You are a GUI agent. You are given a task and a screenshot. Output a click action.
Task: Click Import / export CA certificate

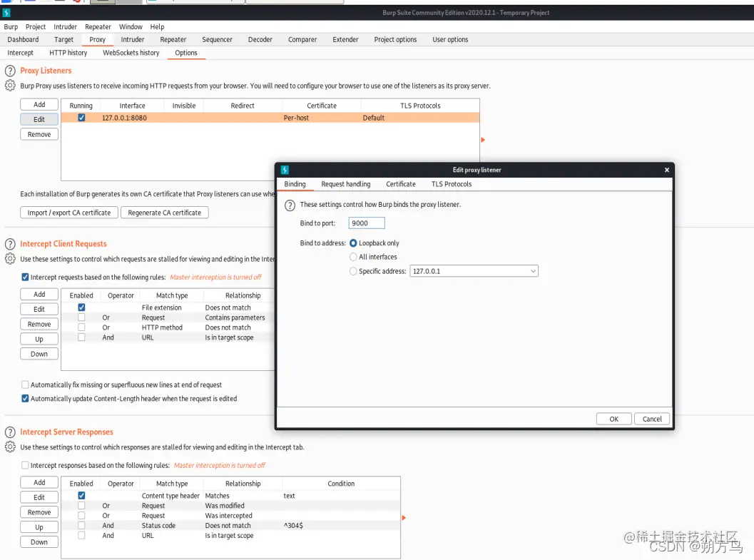click(68, 213)
